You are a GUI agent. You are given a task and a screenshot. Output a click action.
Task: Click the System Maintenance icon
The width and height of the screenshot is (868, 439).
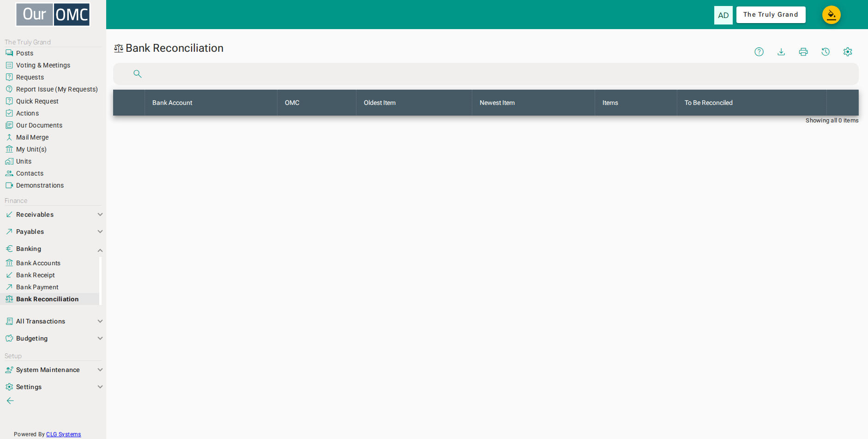pyautogui.click(x=9, y=370)
